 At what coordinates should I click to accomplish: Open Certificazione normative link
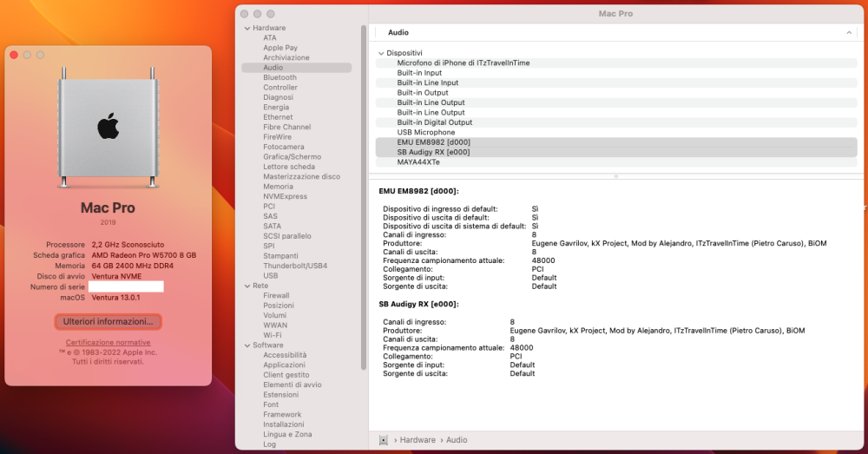[108, 343]
